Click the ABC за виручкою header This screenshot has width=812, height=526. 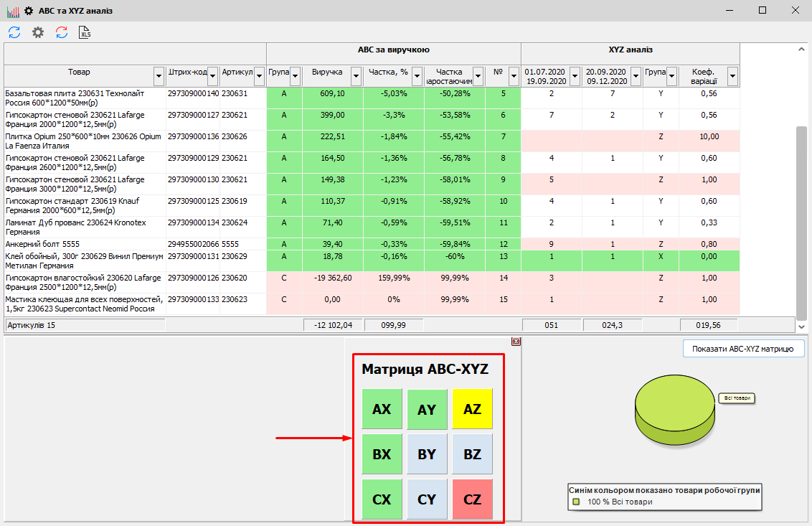(393, 50)
